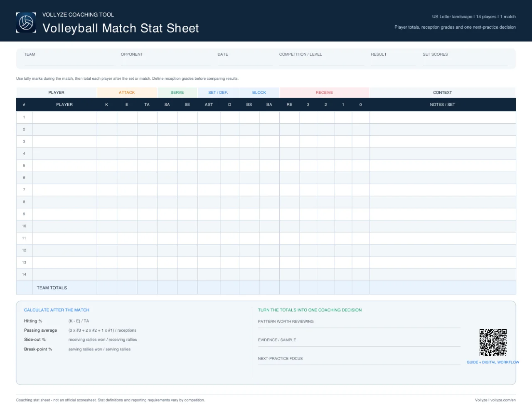Screen dimensions: 532x411
Task: Click the SA column header
Action: tap(167, 105)
